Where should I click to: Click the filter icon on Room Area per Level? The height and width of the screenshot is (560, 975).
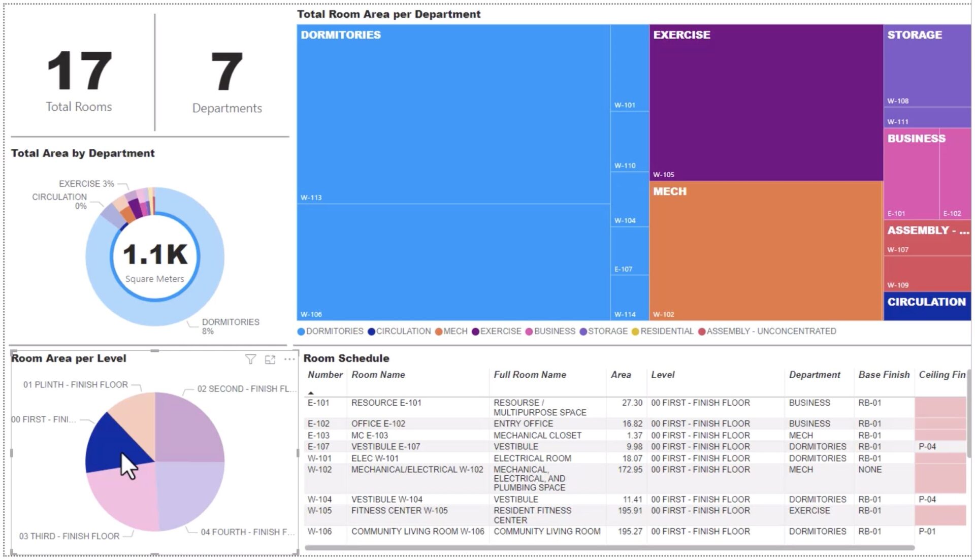[250, 359]
